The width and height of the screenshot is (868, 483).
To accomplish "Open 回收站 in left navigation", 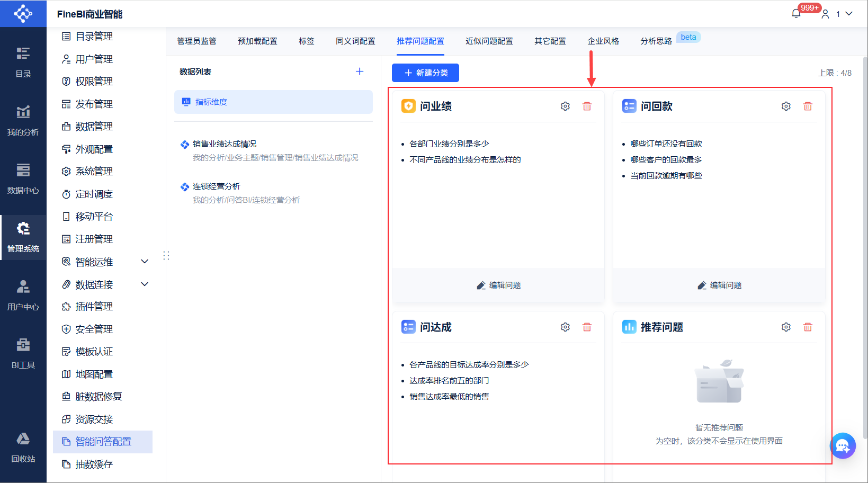I will tap(23, 448).
